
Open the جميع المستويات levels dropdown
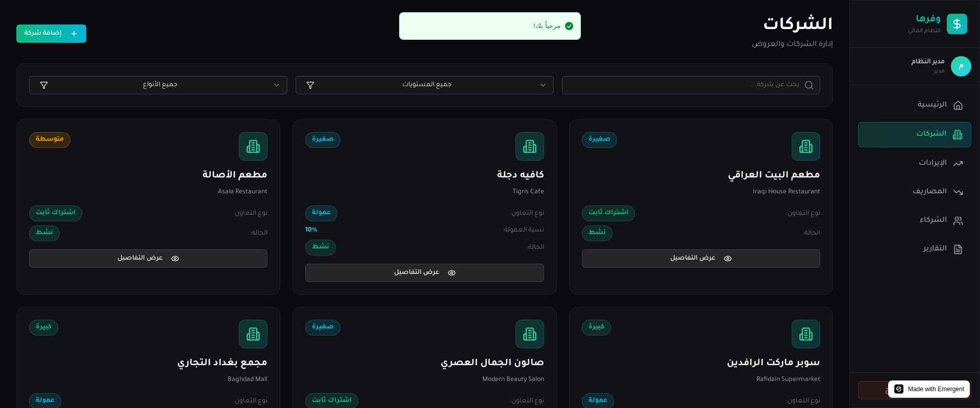tap(424, 85)
